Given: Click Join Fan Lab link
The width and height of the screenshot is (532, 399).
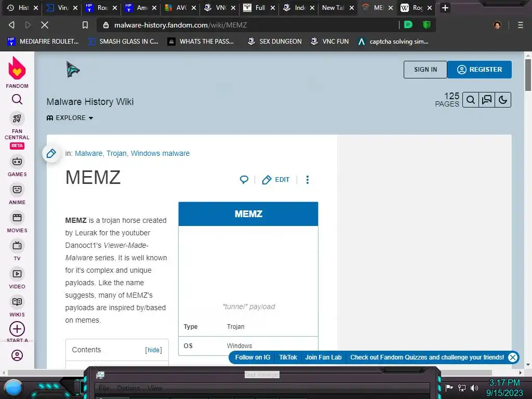Looking at the screenshot, I should 323,357.
